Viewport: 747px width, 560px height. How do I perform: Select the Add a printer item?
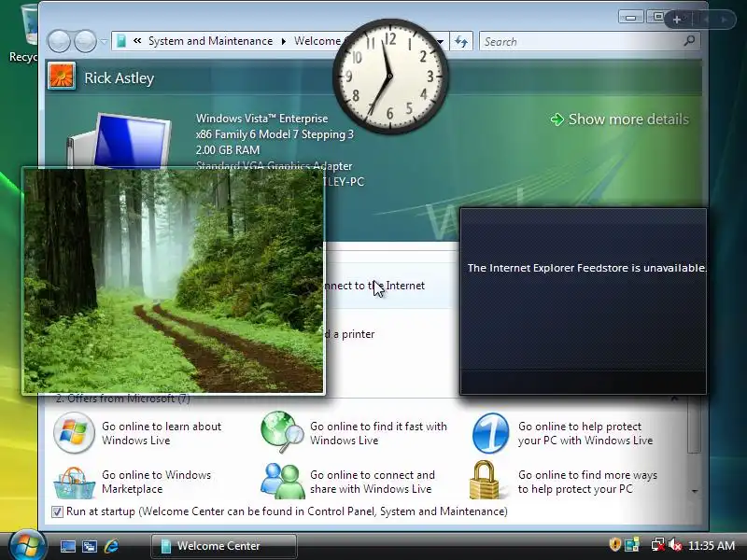(350, 334)
